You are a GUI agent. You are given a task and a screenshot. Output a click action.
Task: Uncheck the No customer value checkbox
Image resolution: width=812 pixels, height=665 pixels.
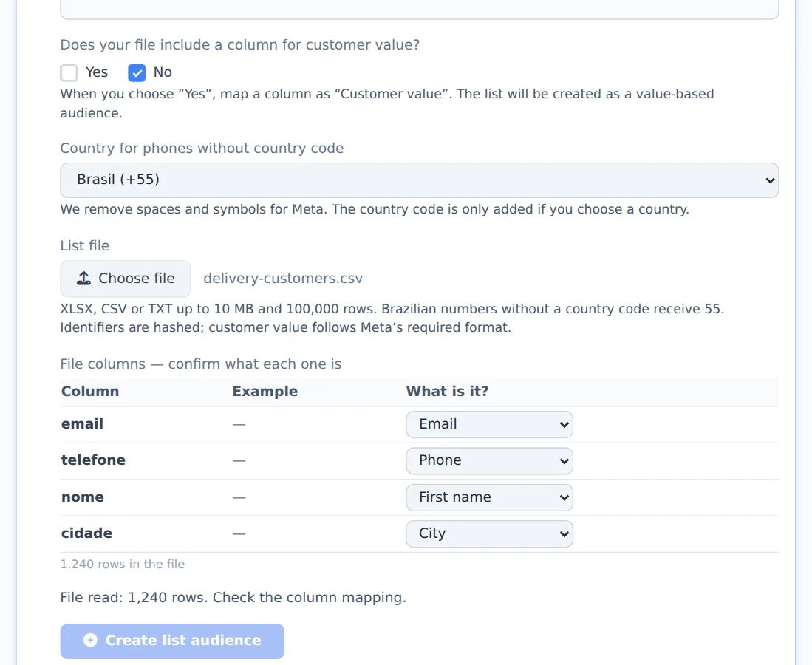click(137, 72)
